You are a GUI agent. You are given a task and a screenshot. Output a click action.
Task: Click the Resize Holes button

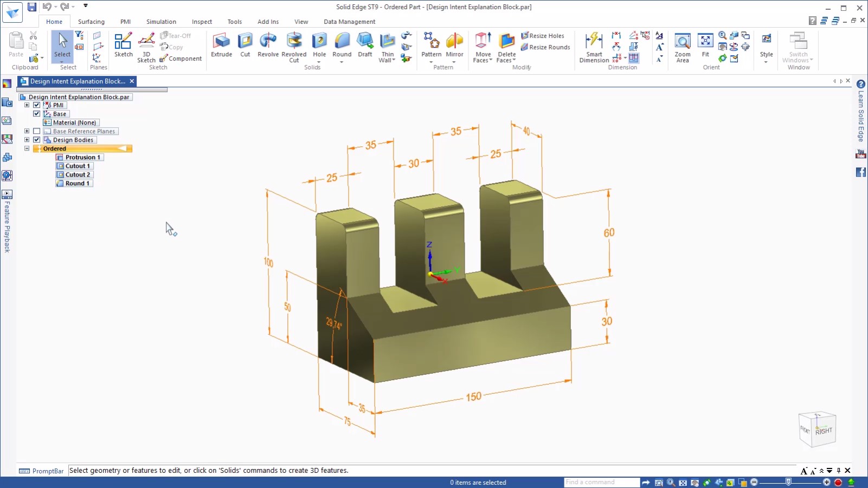[x=544, y=35]
